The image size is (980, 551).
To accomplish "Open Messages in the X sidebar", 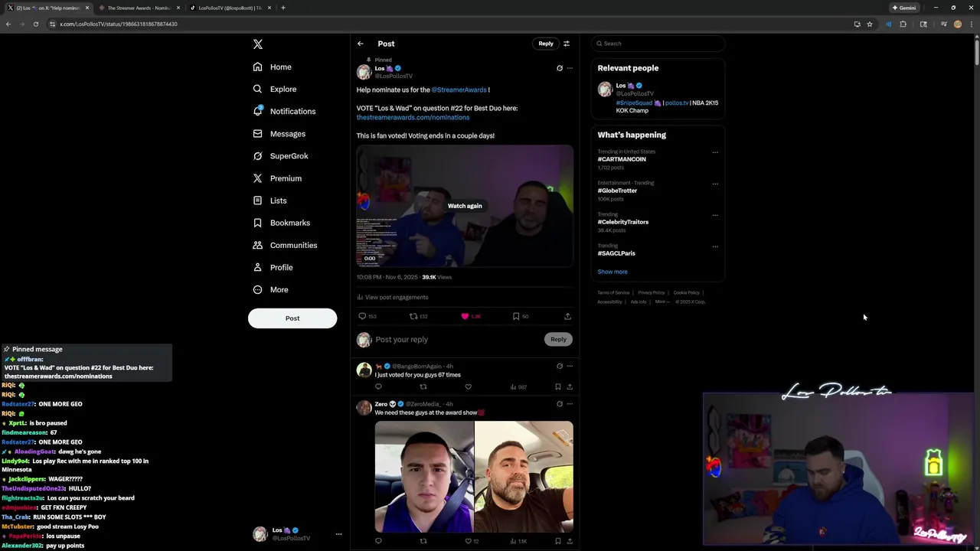I will click(x=279, y=134).
